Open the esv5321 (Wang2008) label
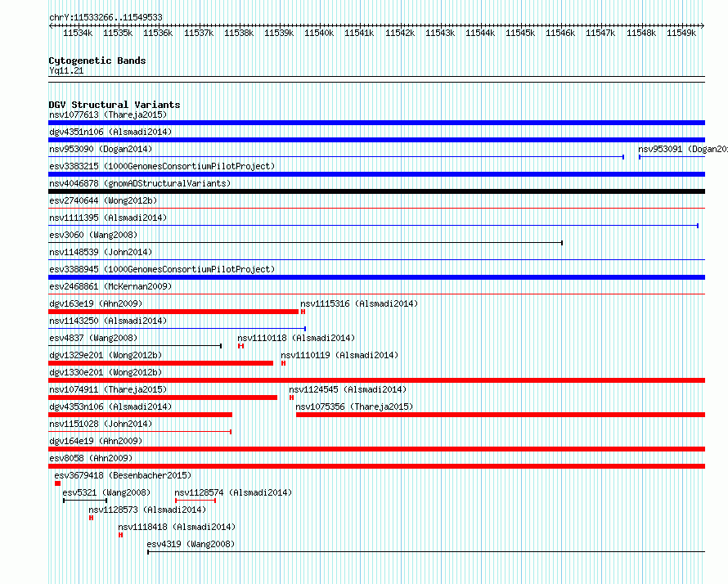Screen dimensions: 728x584 click(x=107, y=492)
